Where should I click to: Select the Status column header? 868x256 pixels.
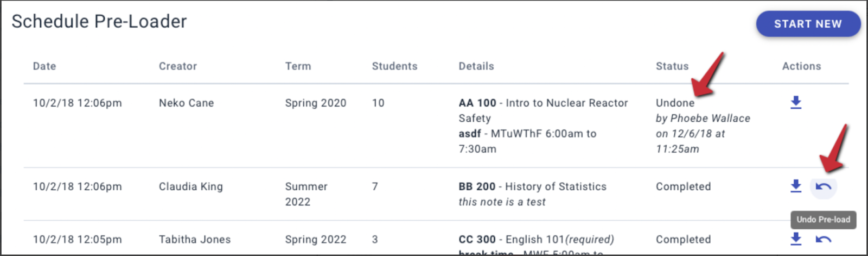pos(672,66)
